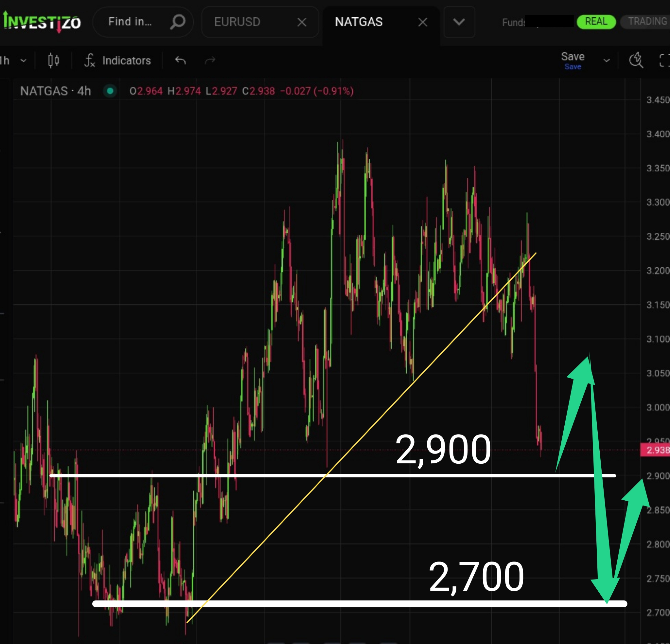Expand the tabs dropdown chevron
Image resolution: width=670 pixels, height=644 pixels.
(459, 22)
